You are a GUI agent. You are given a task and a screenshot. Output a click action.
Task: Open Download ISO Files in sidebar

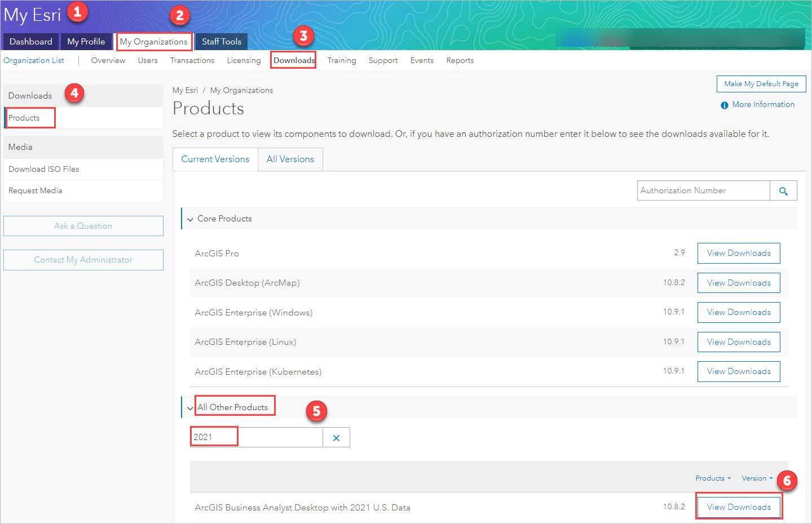83,169
